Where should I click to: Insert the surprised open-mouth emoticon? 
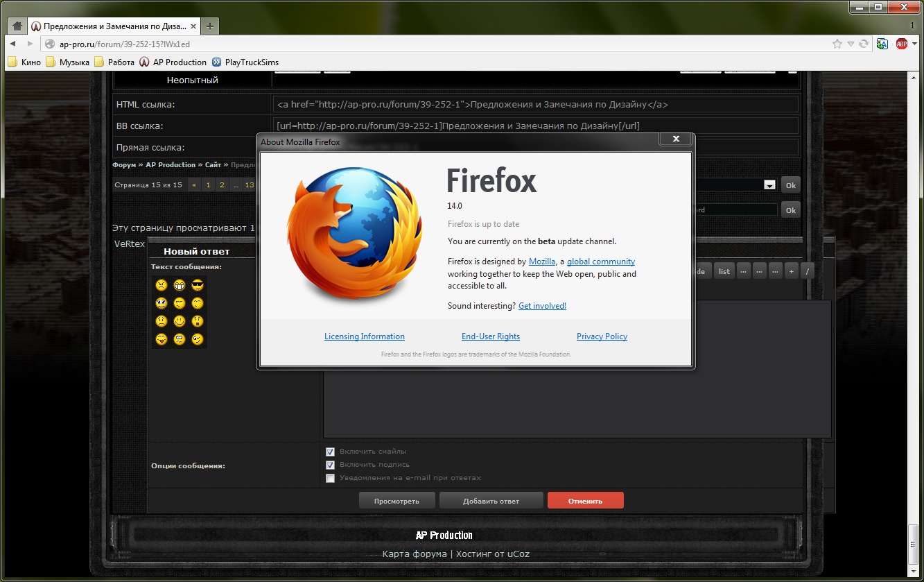coord(198,321)
